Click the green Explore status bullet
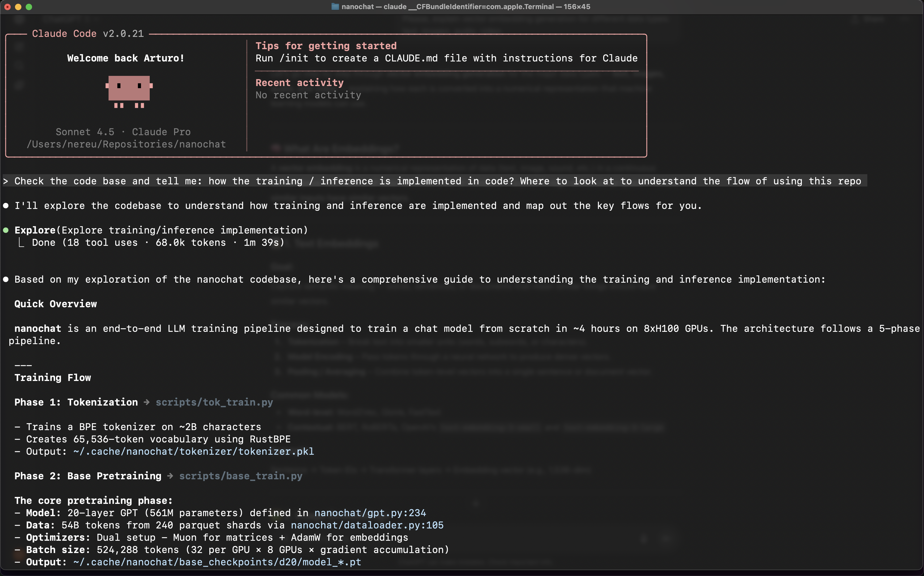 [6, 230]
